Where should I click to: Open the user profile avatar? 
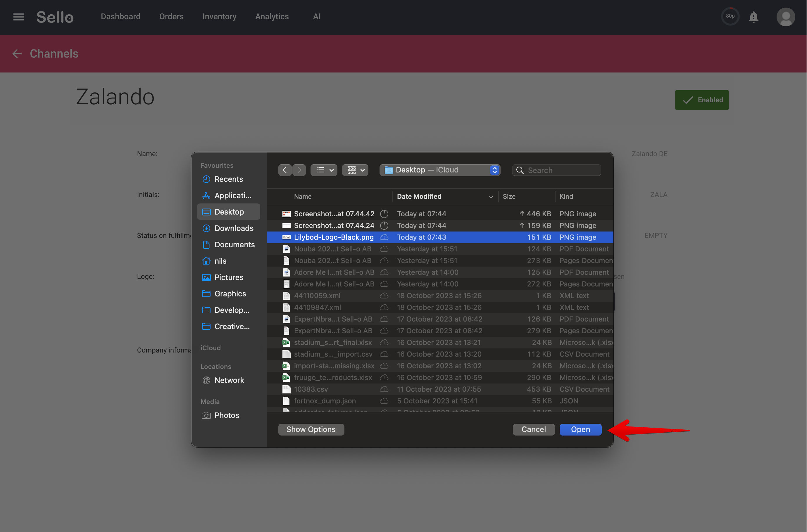(786, 17)
